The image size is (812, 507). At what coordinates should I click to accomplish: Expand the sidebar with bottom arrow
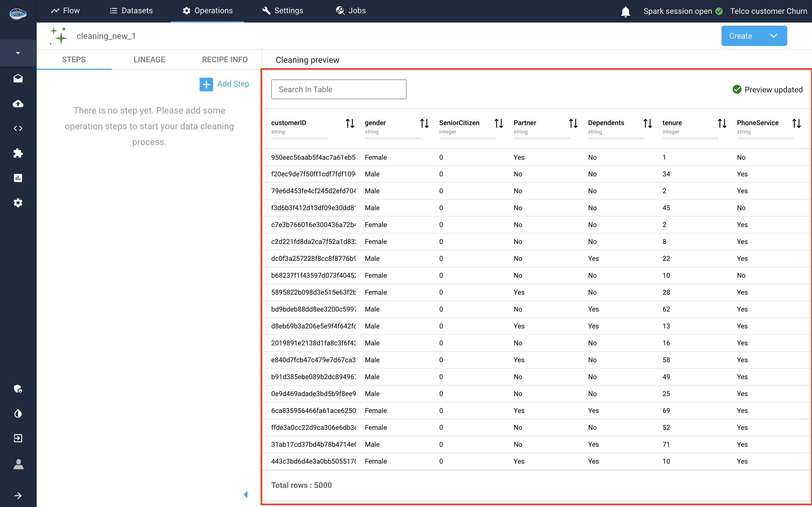tap(18, 496)
